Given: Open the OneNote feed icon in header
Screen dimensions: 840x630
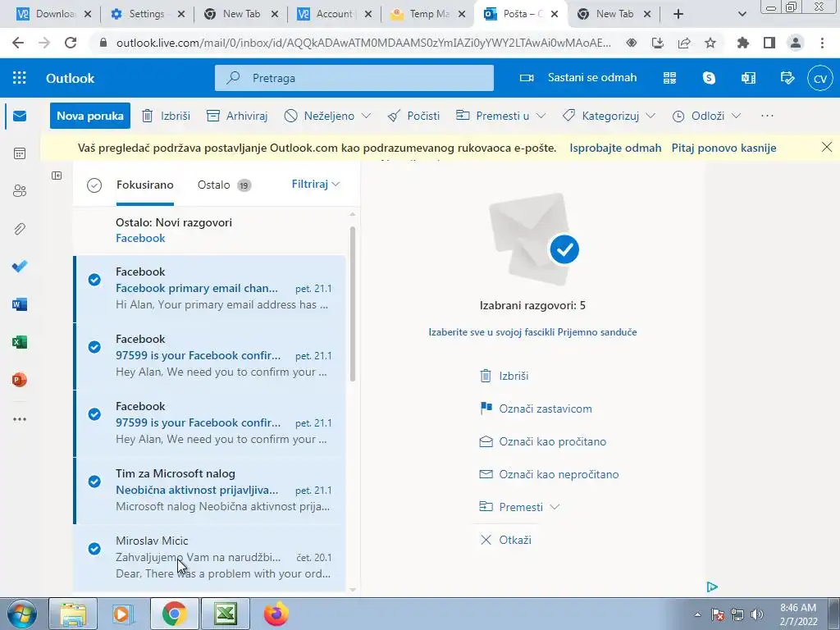Looking at the screenshot, I should click(x=748, y=78).
